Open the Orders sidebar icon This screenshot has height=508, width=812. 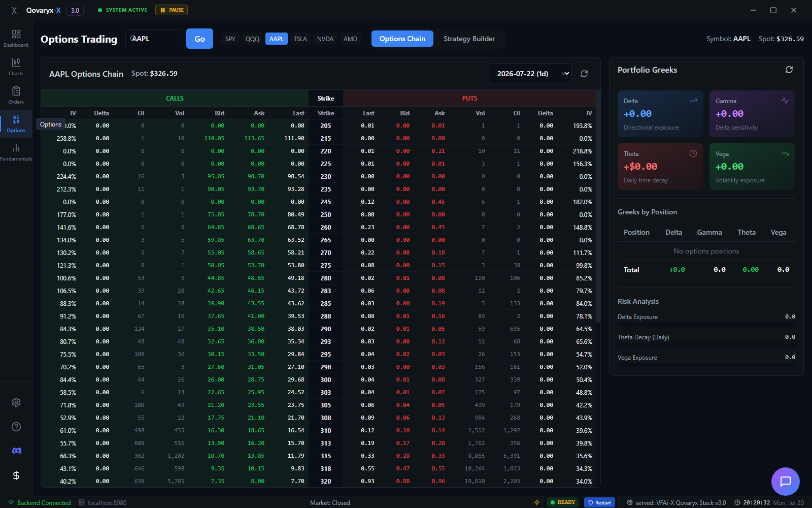click(16, 95)
